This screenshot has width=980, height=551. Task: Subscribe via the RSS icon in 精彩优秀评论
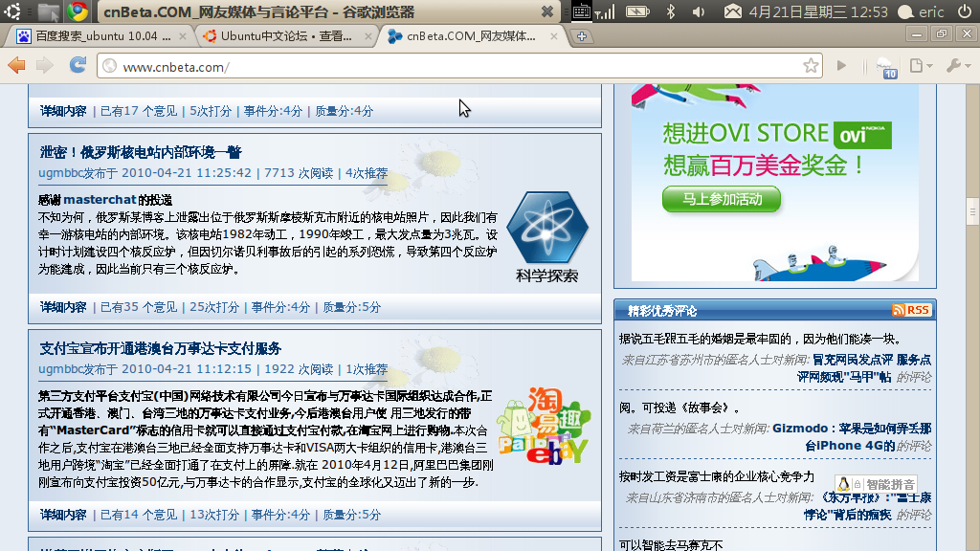point(911,310)
